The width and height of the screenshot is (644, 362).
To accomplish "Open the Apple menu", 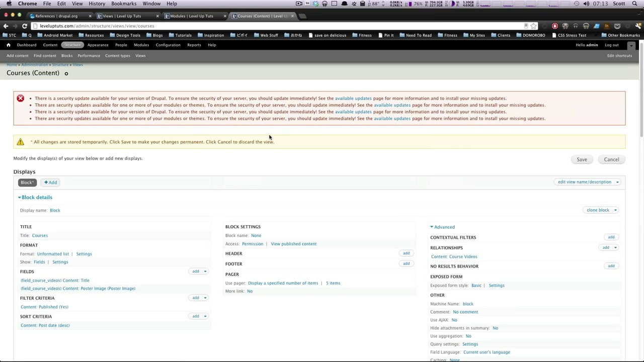I will [x=9, y=4].
